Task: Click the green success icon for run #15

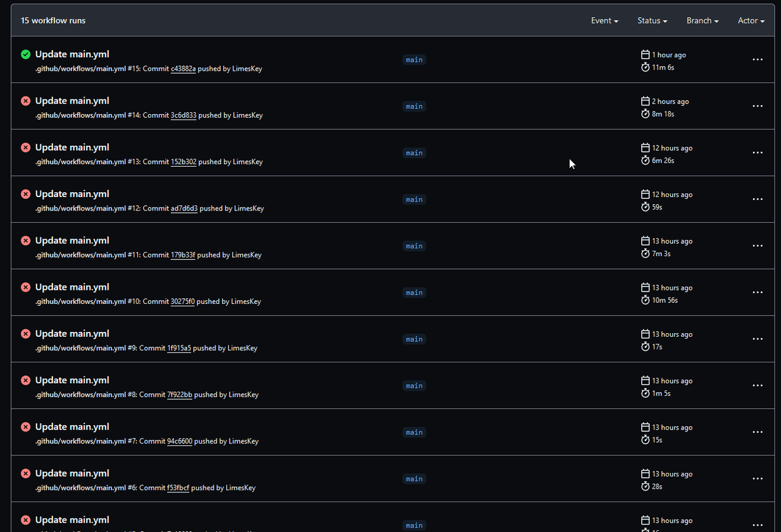Action: [x=26, y=54]
